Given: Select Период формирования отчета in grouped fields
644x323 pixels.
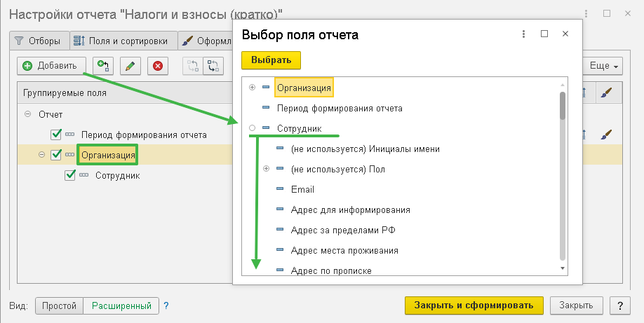Looking at the screenshot, I should pos(144,135).
